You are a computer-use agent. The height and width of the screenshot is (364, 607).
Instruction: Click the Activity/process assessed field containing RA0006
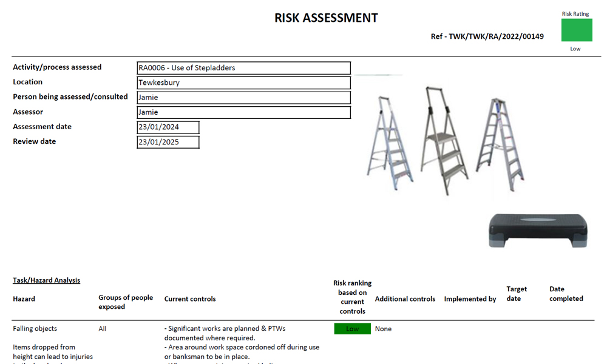click(x=244, y=67)
